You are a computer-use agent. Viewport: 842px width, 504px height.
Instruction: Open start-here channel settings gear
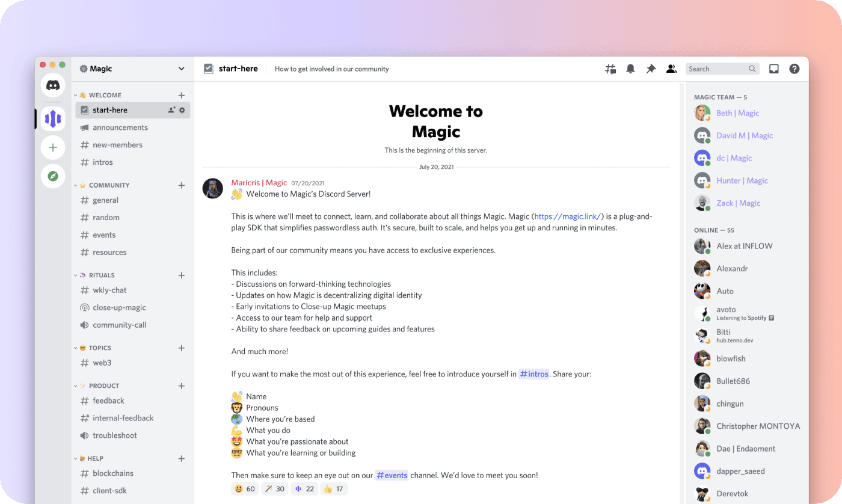(182, 110)
